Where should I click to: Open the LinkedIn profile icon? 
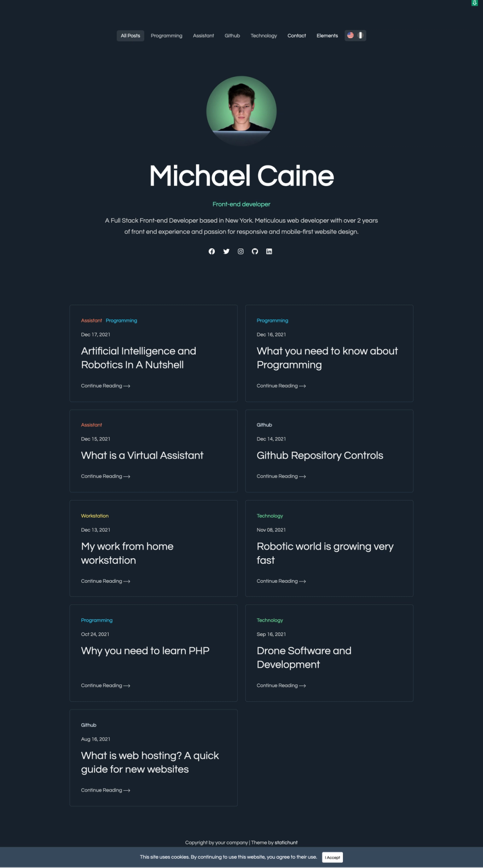pyautogui.click(x=269, y=251)
